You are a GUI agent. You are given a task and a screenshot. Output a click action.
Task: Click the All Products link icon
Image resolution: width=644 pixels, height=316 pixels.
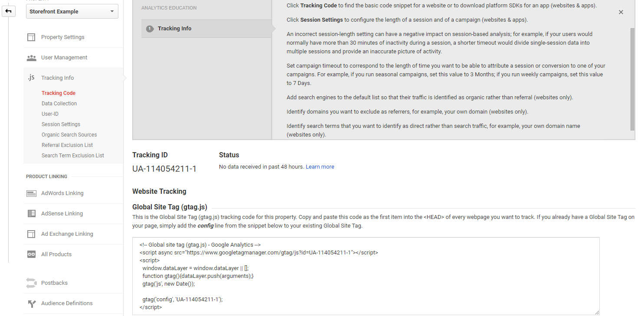point(31,254)
